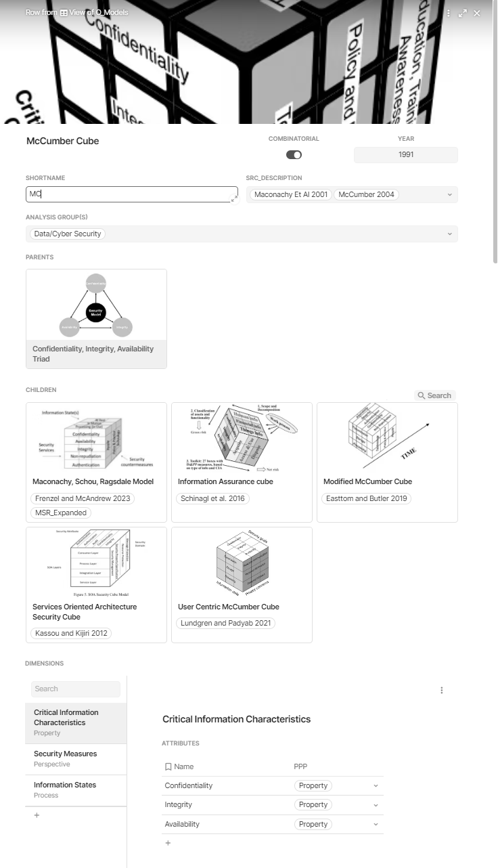Viewport: 498px width, 868px height.
Task: Open the PPP dropdown for Availability
Action: (x=376, y=825)
